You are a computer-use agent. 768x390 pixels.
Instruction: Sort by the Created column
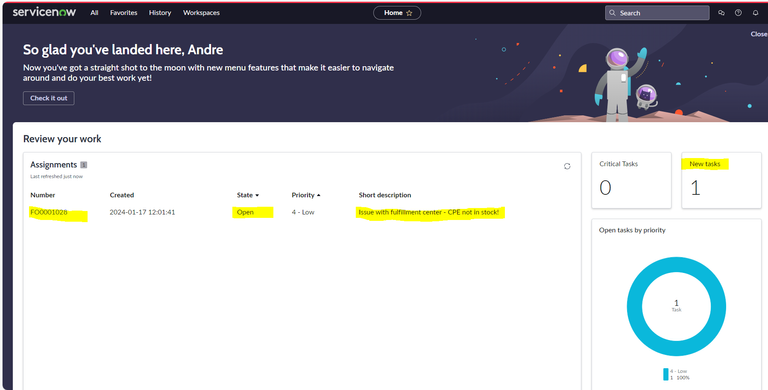(x=122, y=195)
